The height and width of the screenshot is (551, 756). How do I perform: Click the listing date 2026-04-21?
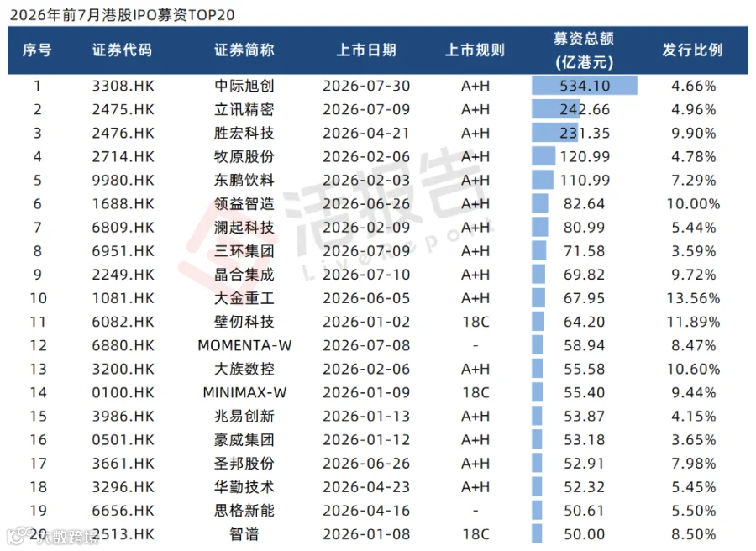pos(366,133)
